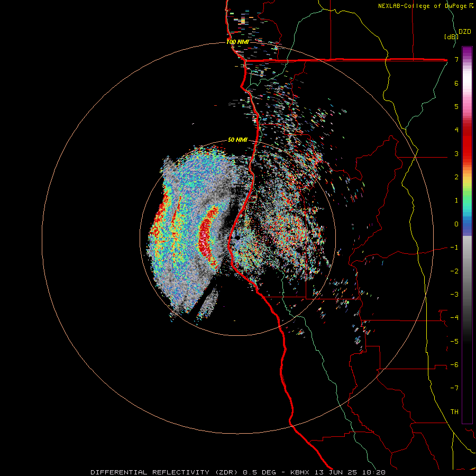Click the legend tick value 6
Image resolution: width=476 pixels, height=476 pixels.
[456, 83]
